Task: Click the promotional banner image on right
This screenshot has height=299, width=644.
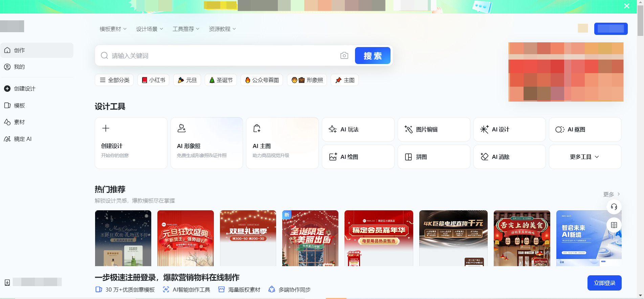Action: point(566,72)
